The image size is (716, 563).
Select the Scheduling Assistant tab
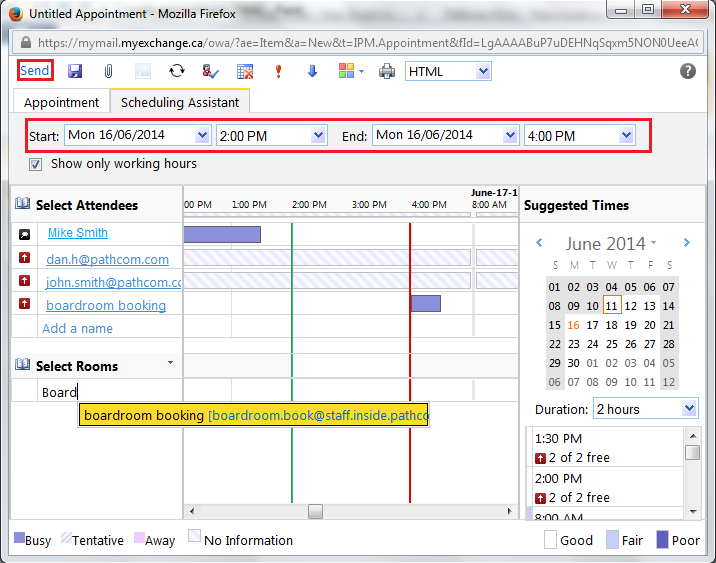[x=180, y=102]
